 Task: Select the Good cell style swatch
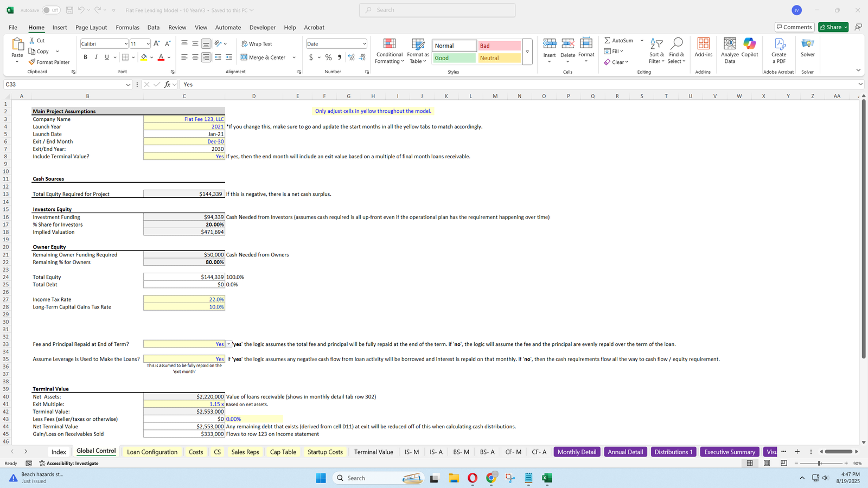(454, 58)
